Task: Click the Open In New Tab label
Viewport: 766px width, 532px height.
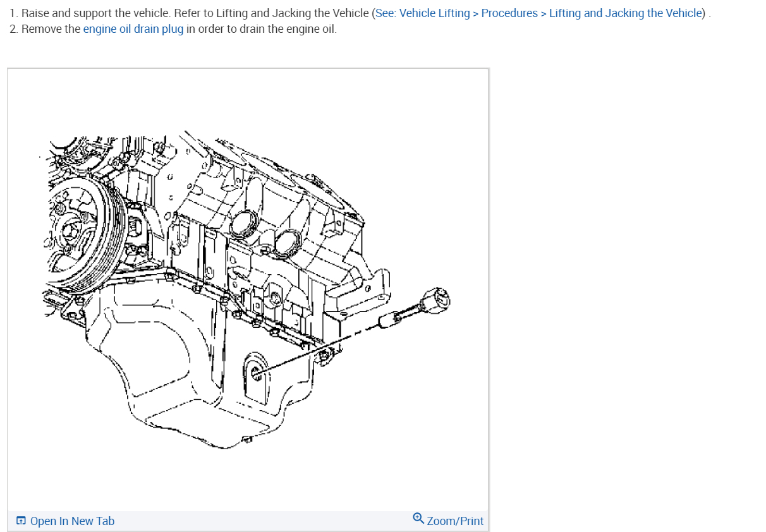Action: tap(72, 521)
